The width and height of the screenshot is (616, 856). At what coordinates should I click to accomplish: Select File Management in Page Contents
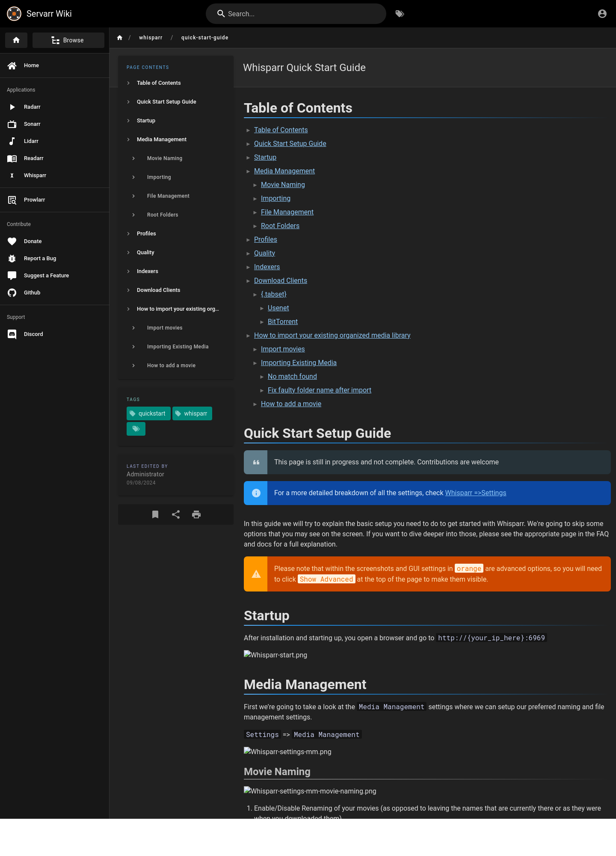tap(176, 196)
